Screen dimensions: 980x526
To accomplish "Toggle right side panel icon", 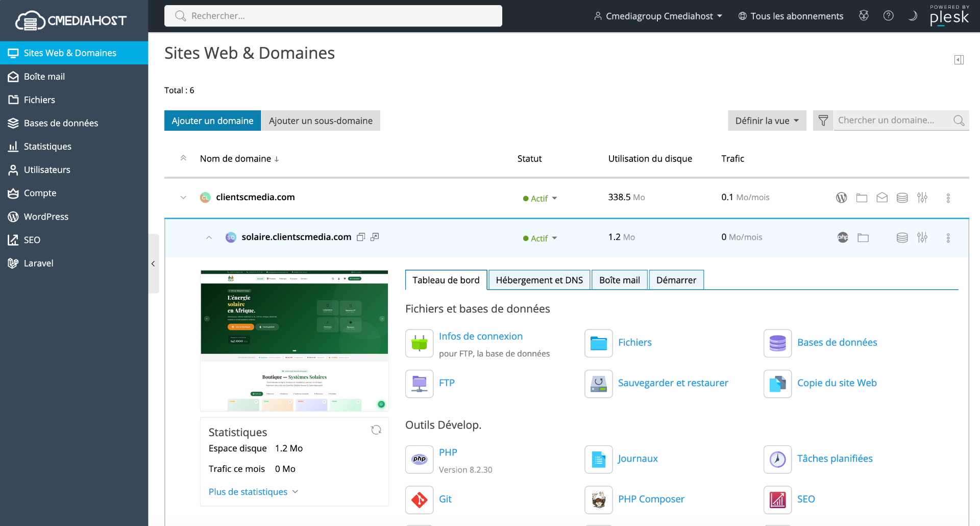I will [959, 60].
